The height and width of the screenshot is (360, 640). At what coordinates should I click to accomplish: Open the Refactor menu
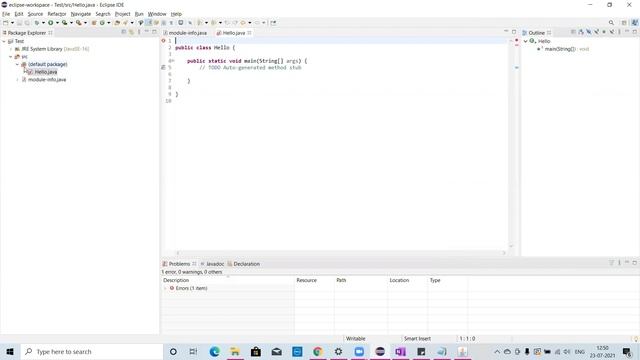tap(57, 14)
